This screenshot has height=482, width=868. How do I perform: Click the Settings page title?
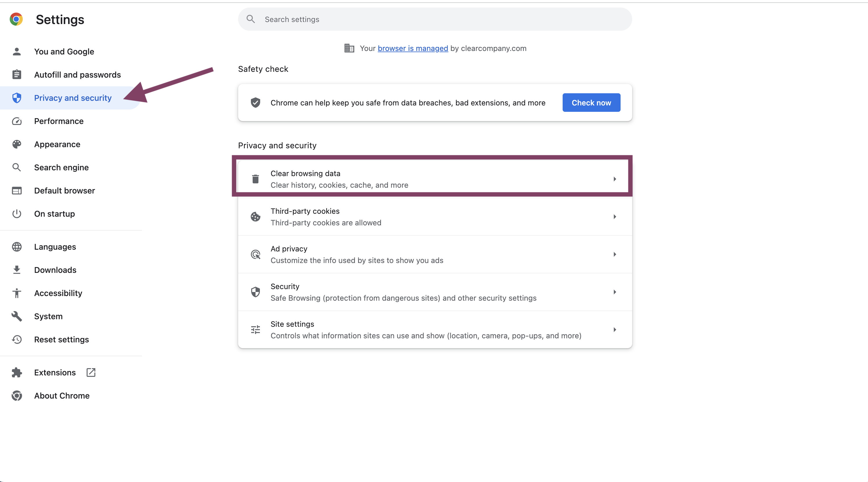[x=60, y=19]
